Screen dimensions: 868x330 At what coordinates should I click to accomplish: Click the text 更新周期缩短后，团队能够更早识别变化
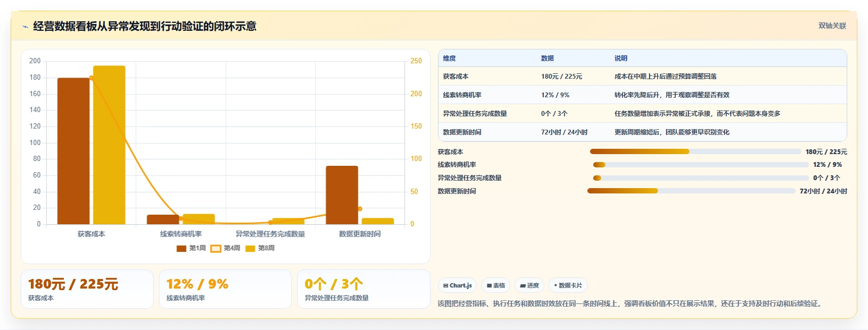[672, 132]
